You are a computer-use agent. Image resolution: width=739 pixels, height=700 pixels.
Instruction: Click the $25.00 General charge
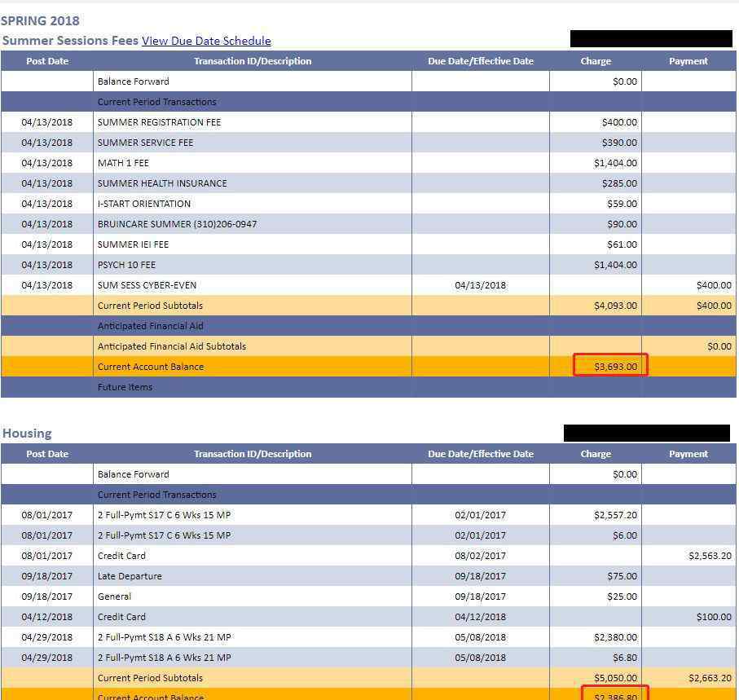622,597
